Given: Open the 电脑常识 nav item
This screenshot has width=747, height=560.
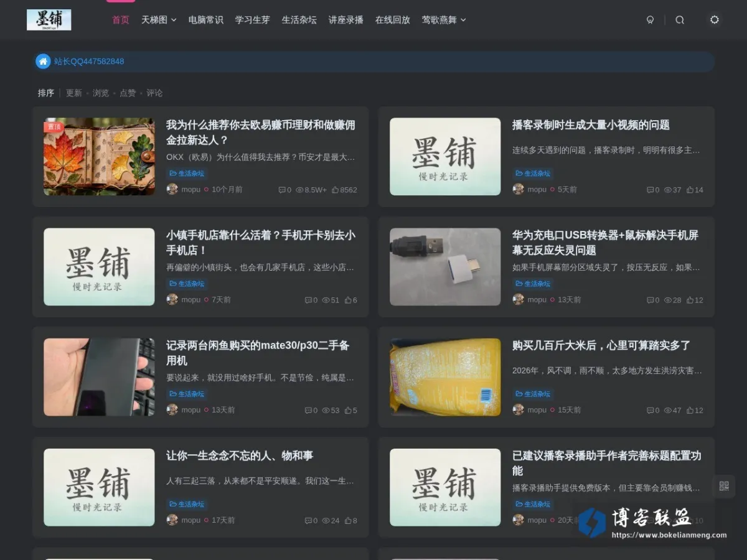Looking at the screenshot, I should (x=206, y=20).
